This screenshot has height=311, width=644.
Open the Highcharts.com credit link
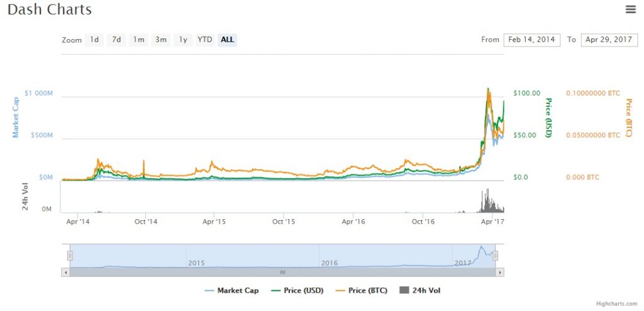pyautogui.click(x=617, y=304)
